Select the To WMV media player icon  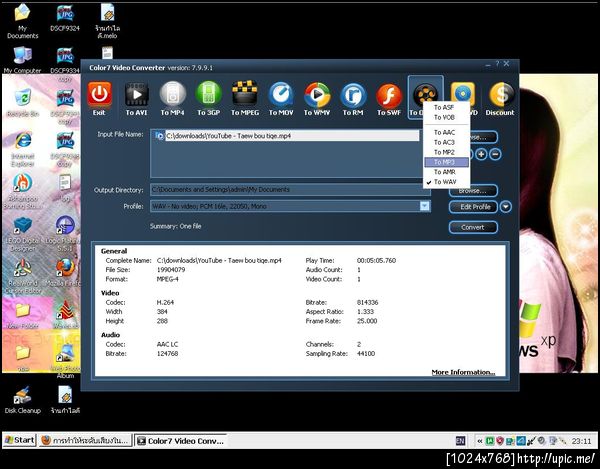point(317,94)
